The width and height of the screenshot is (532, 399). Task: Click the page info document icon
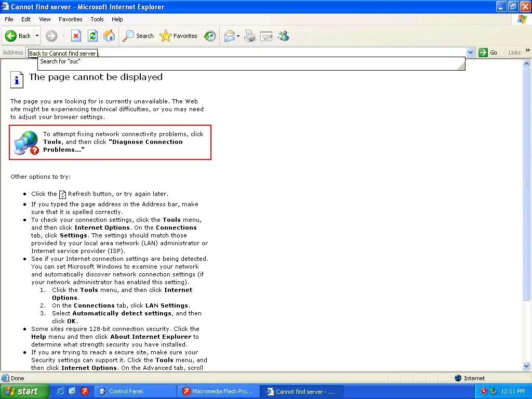17,80
